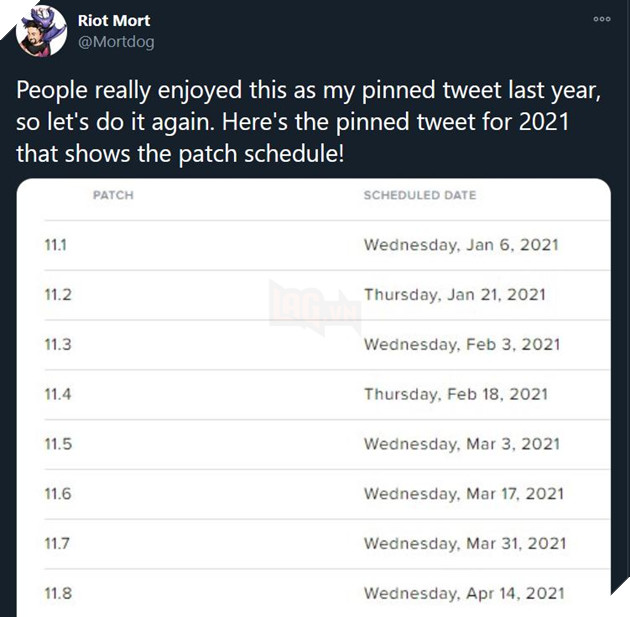Viewport: 630px width, 617px height.
Task: Select patch 11.5 in the table
Action: pyautogui.click(x=58, y=444)
